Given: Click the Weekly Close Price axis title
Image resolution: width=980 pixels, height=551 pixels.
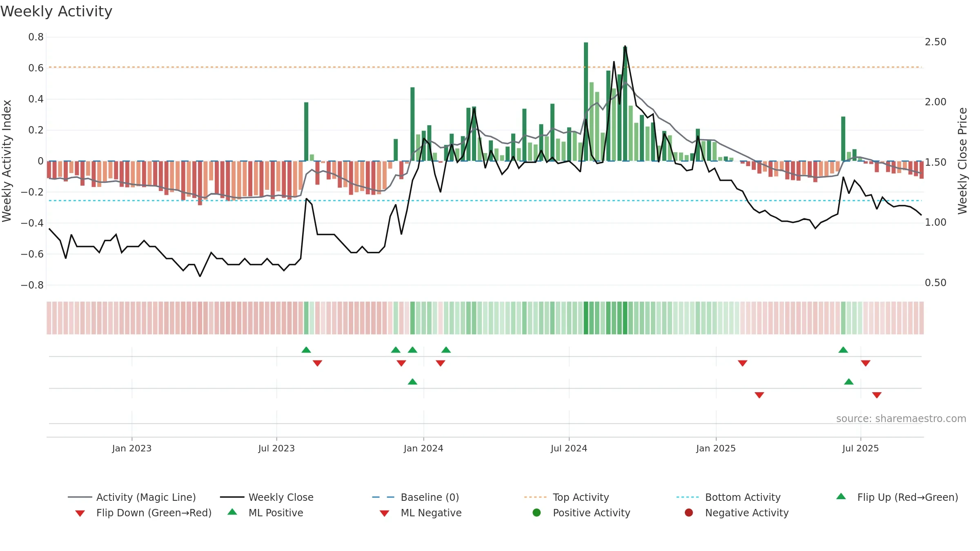Looking at the screenshot, I should [962, 161].
